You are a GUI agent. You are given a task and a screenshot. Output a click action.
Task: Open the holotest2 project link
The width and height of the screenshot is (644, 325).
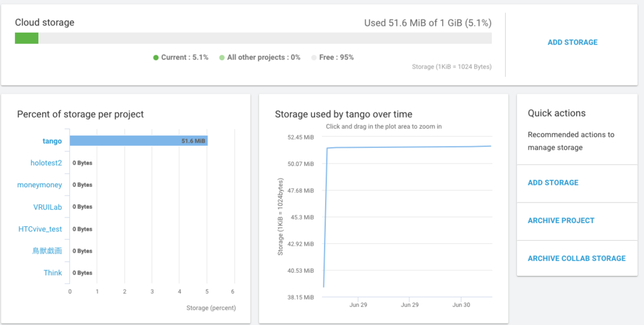pyautogui.click(x=46, y=163)
